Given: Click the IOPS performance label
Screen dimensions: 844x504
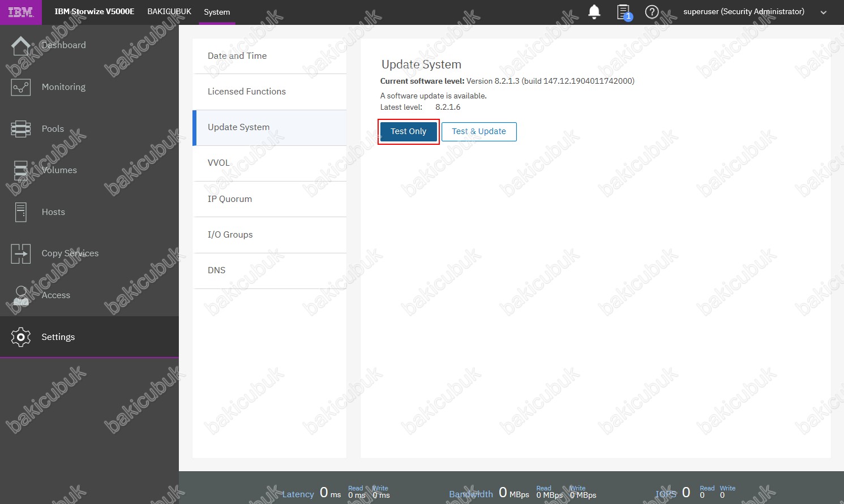Looking at the screenshot, I should (666, 494).
